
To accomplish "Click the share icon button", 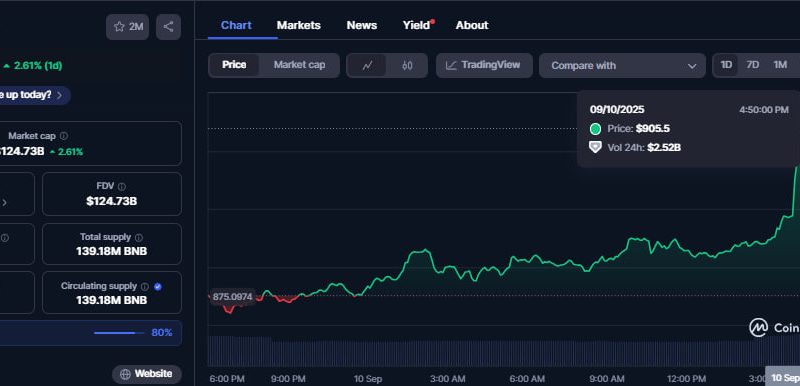I will click(168, 27).
